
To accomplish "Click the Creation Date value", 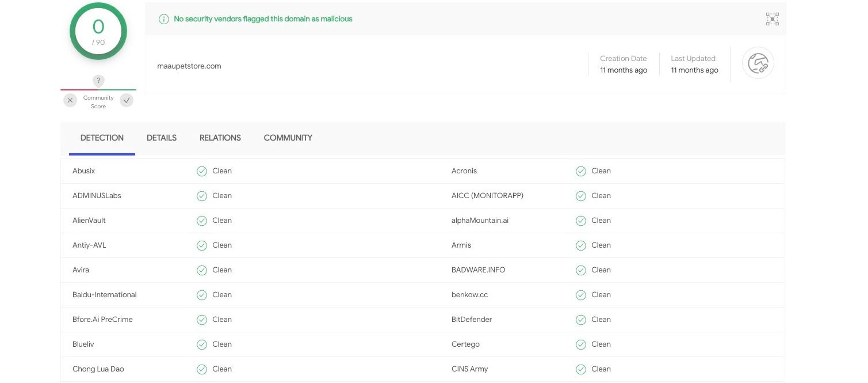I will coord(624,70).
